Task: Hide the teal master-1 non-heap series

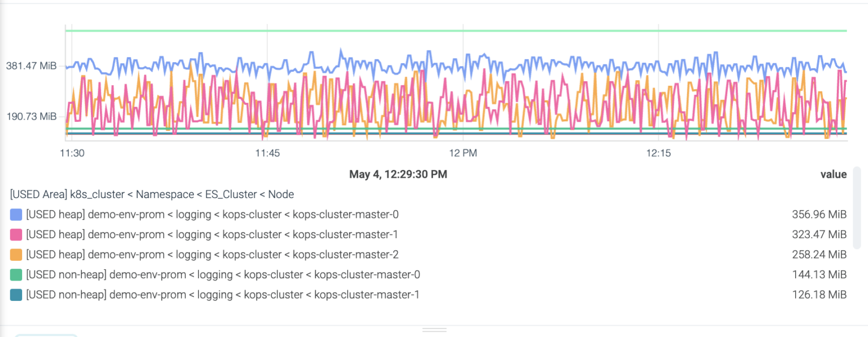Action: click(x=15, y=294)
